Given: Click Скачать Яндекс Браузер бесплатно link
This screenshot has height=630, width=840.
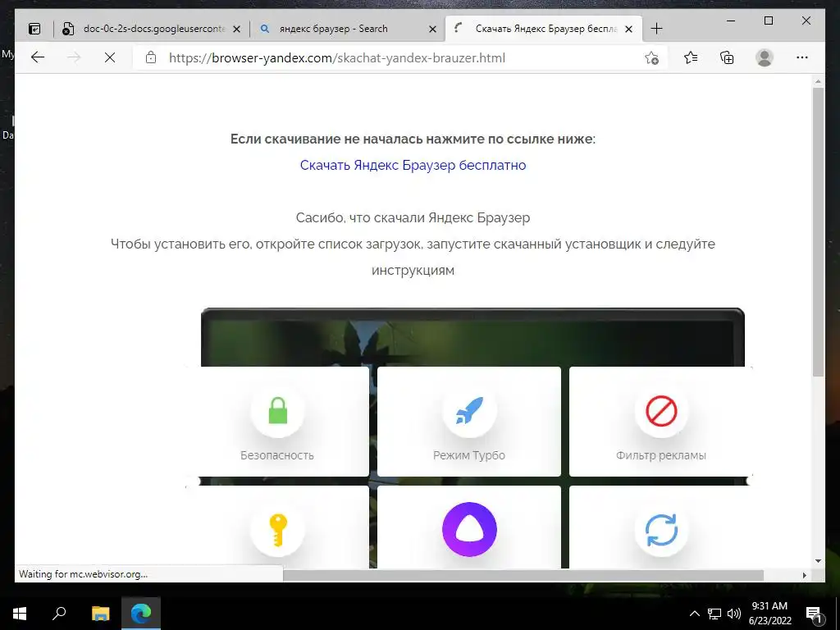Looking at the screenshot, I should [x=413, y=165].
